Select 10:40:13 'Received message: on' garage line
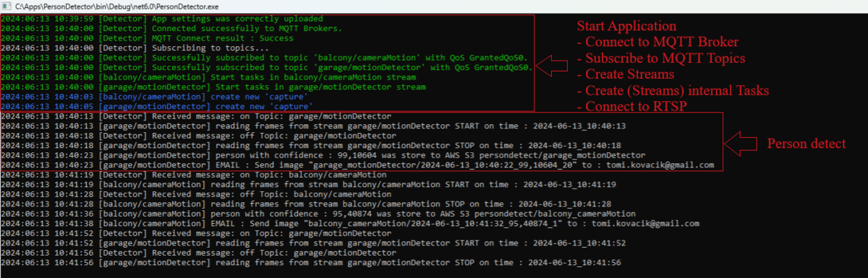Image resolution: width=868 pixels, height=278 pixels. click(197, 116)
